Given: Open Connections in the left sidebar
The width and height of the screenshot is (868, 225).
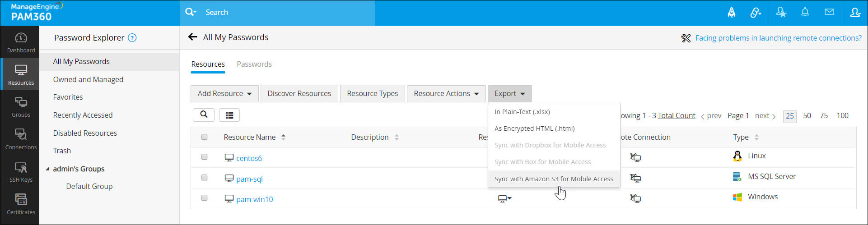Looking at the screenshot, I should click(x=21, y=139).
